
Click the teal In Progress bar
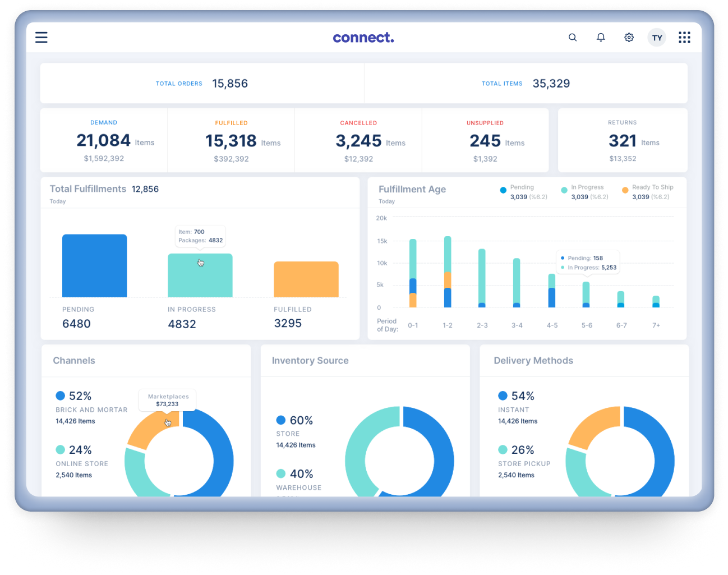(200, 275)
